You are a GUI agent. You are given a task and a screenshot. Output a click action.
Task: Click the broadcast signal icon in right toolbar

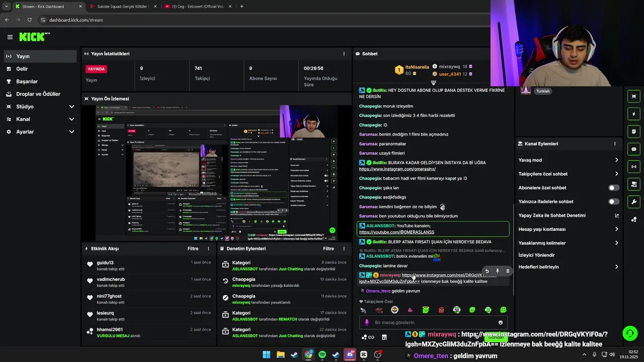tap(634, 167)
